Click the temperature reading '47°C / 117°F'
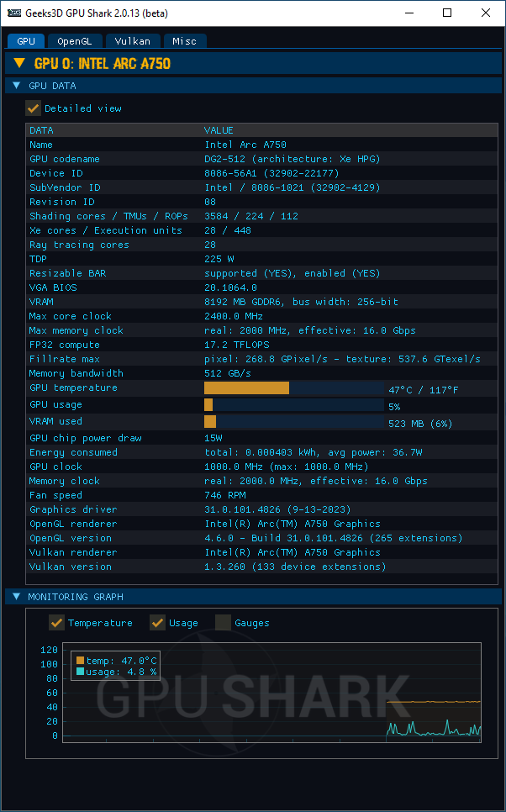Image resolution: width=506 pixels, height=812 pixels. [424, 390]
